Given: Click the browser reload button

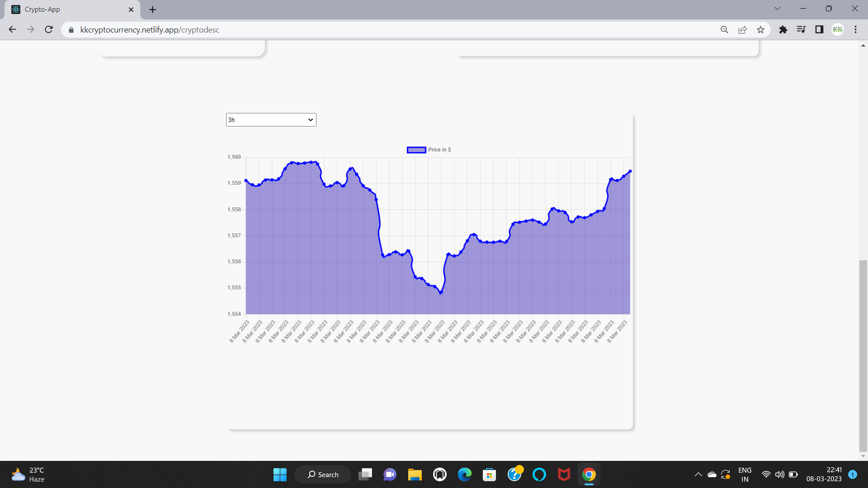Looking at the screenshot, I should (x=49, y=30).
